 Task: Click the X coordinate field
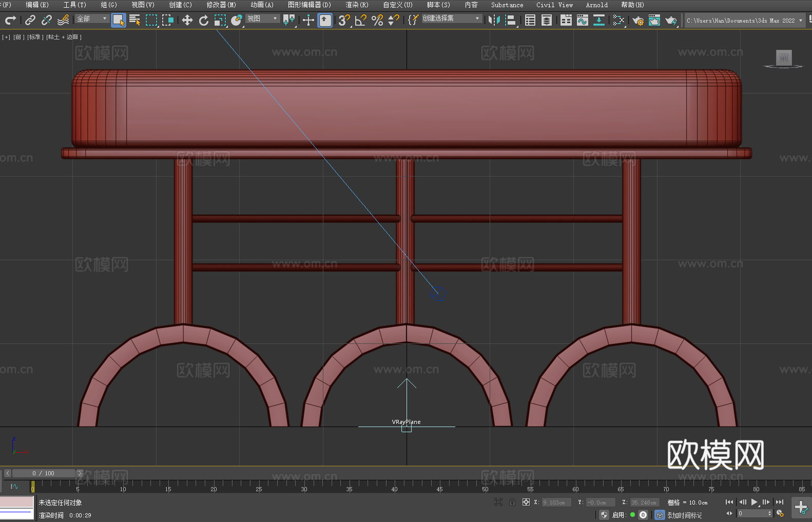pos(556,502)
